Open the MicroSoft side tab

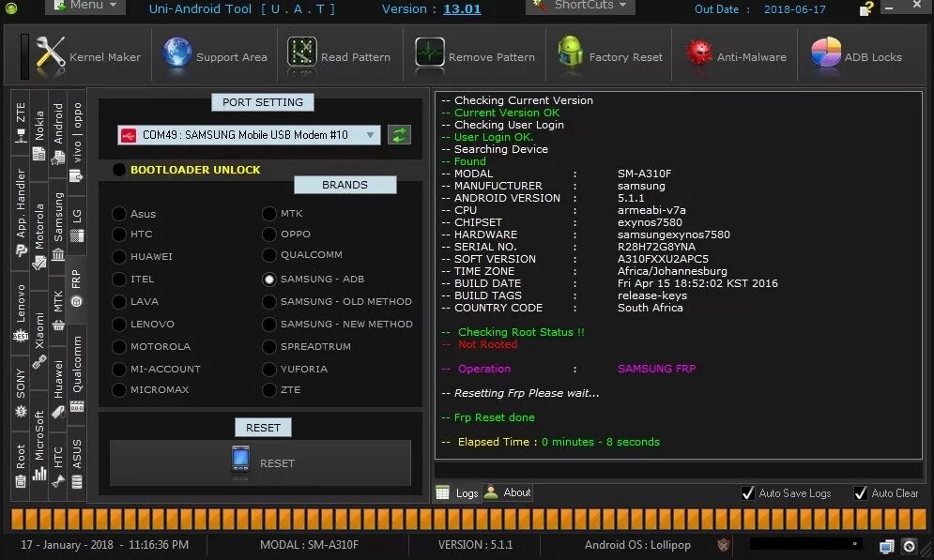(x=38, y=446)
